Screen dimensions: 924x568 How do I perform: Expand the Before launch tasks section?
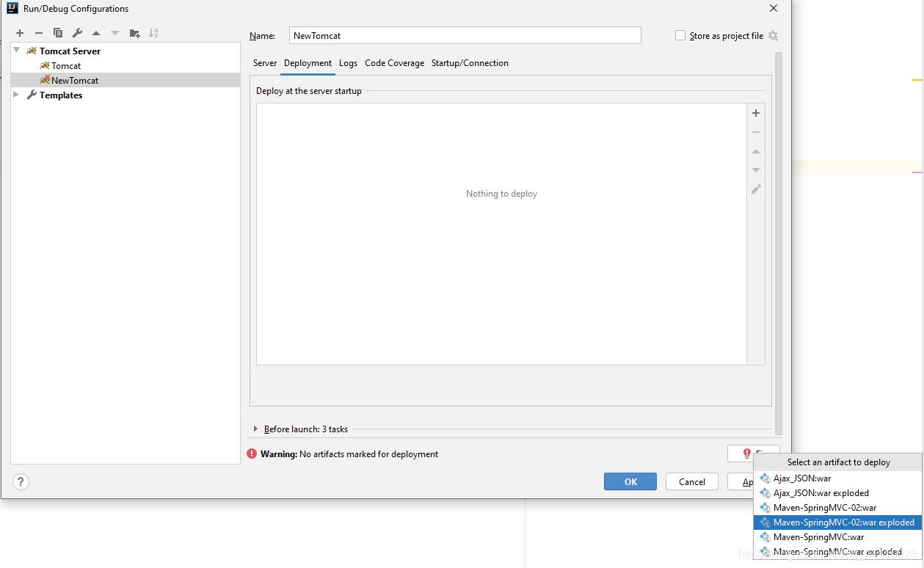coord(255,429)
